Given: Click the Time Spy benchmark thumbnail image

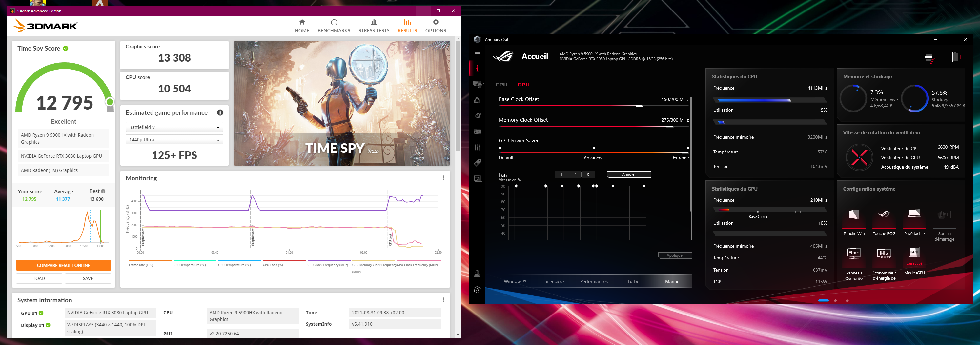Looking at the screenshot, I should coord(342,103).
